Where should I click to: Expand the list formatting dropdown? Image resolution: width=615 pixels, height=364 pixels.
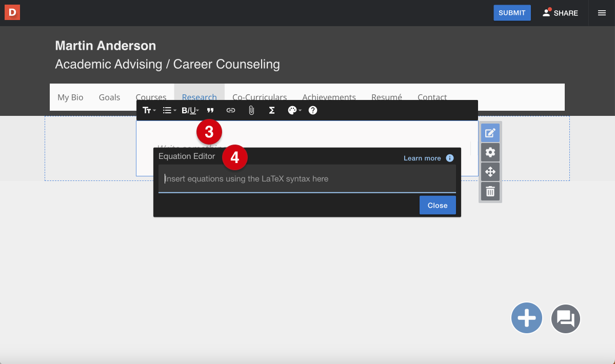click(169, 110)
